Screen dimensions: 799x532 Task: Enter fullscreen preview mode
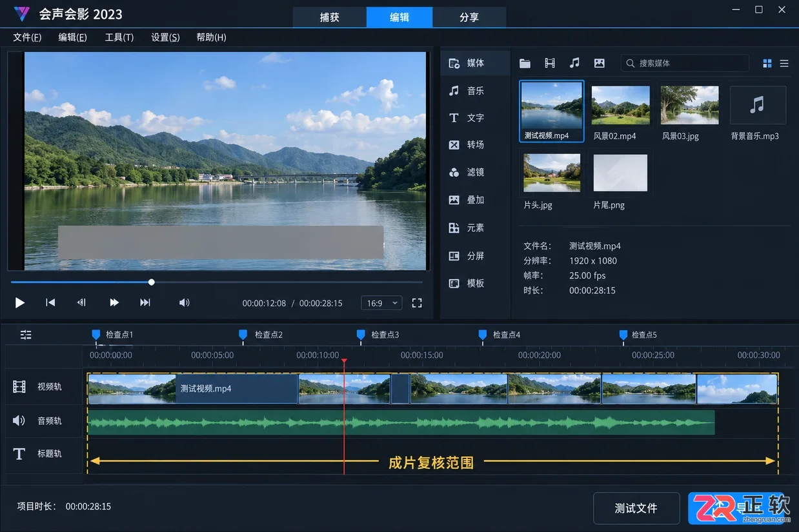click(x=417, y=303)
